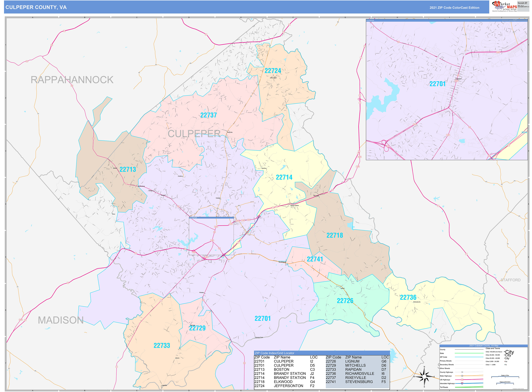Click the US Highways shield in legend
Screen dimensions: 532x392
click(462, 380)
